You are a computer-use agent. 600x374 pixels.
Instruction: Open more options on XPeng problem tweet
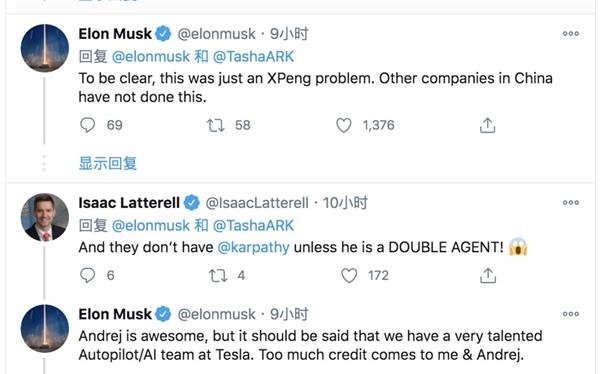[x=571, y=34]
